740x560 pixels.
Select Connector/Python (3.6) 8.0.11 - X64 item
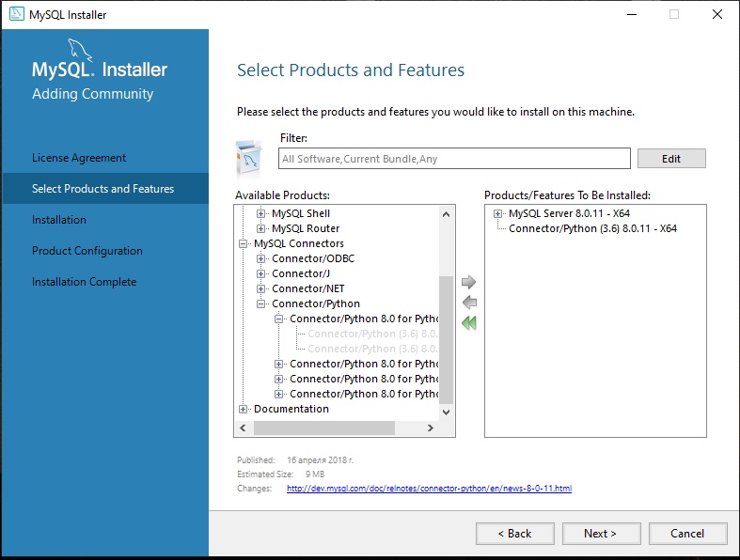(592, 228)
